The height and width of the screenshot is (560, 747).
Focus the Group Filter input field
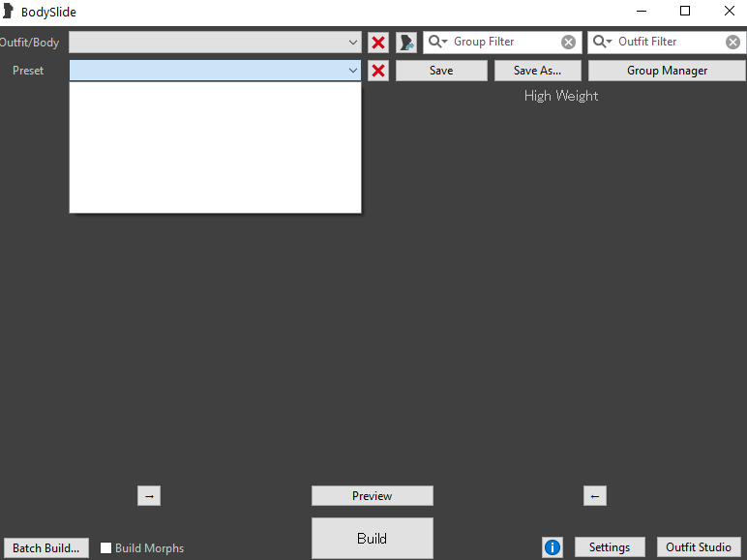click(x=504, y=42)
